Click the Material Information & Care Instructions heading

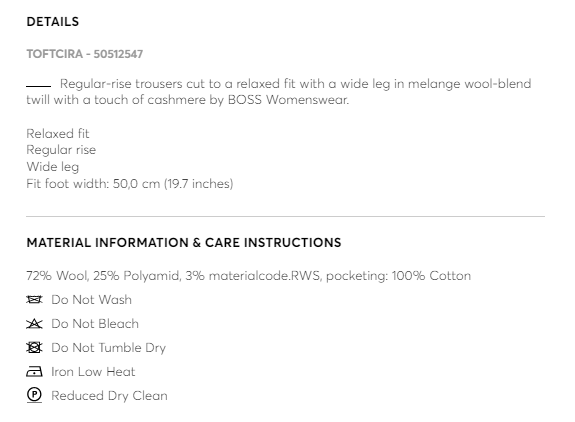(x=184, y=243)
